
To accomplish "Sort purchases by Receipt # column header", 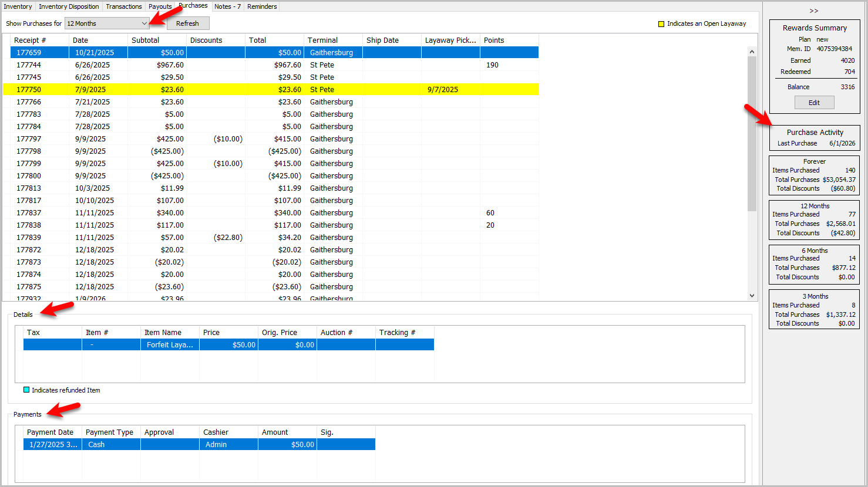I will (x=40, y=40).
